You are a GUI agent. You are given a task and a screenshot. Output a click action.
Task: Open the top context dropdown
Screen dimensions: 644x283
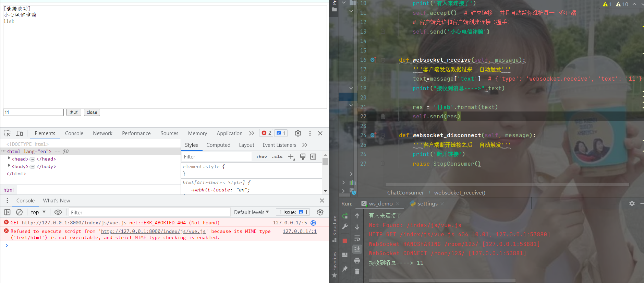click(38, 212)
